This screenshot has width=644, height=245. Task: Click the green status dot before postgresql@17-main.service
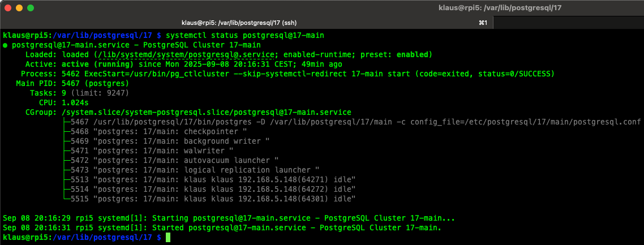5,45
